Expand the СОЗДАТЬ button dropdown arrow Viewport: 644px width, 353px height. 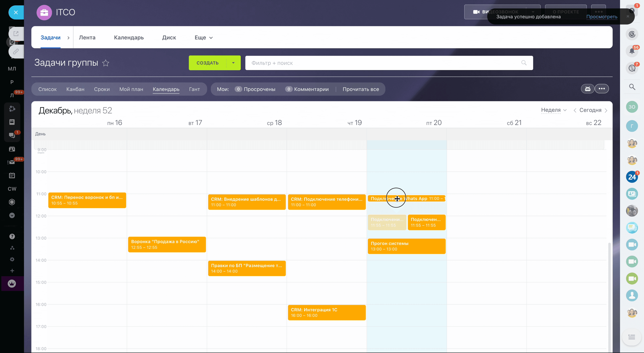[x=233, y=63]
